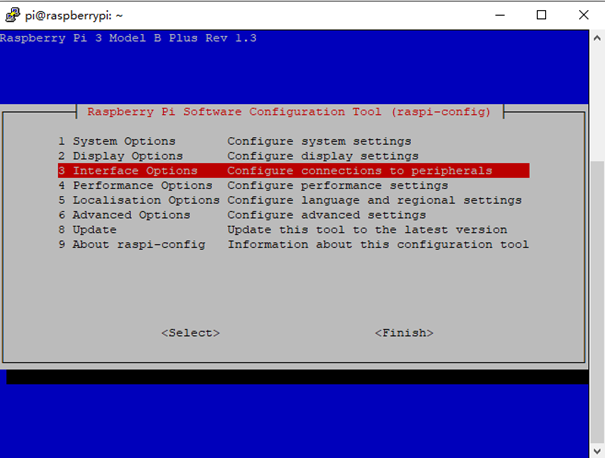This screenshot has height=458, width=605.
Task: Click the PuTTY icon in the title bar
Action: 12,15
